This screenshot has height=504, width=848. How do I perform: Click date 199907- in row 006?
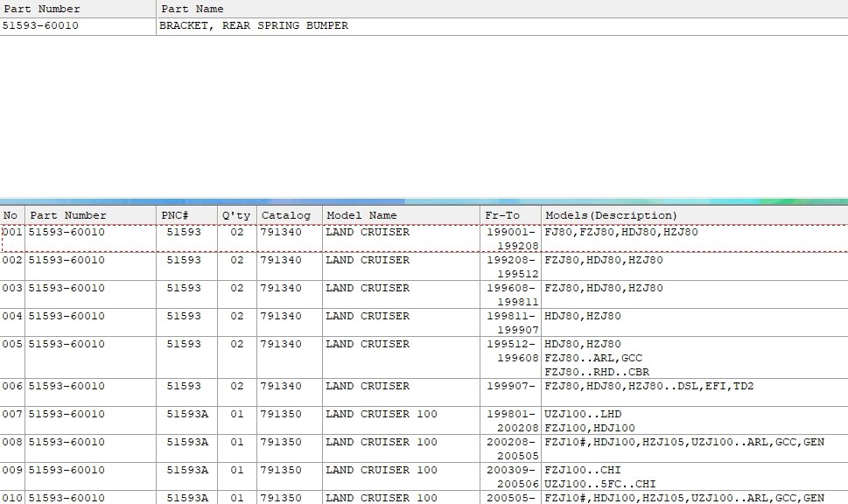tap(510, 386)
